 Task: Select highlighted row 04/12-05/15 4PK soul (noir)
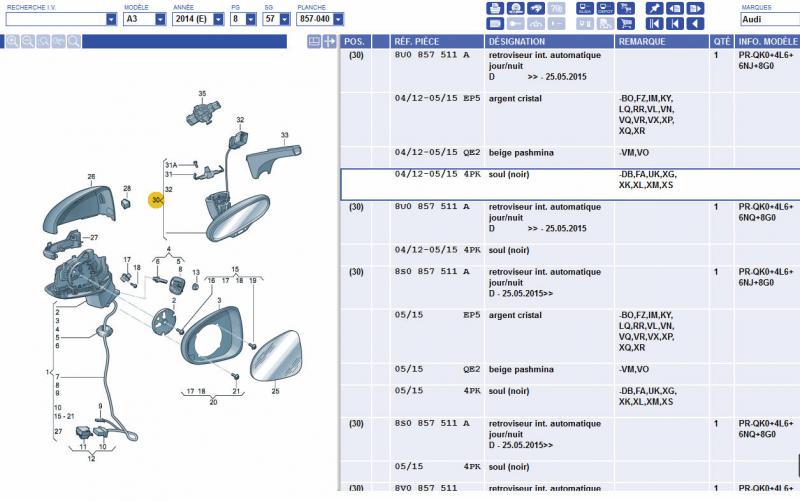(570, 184)
